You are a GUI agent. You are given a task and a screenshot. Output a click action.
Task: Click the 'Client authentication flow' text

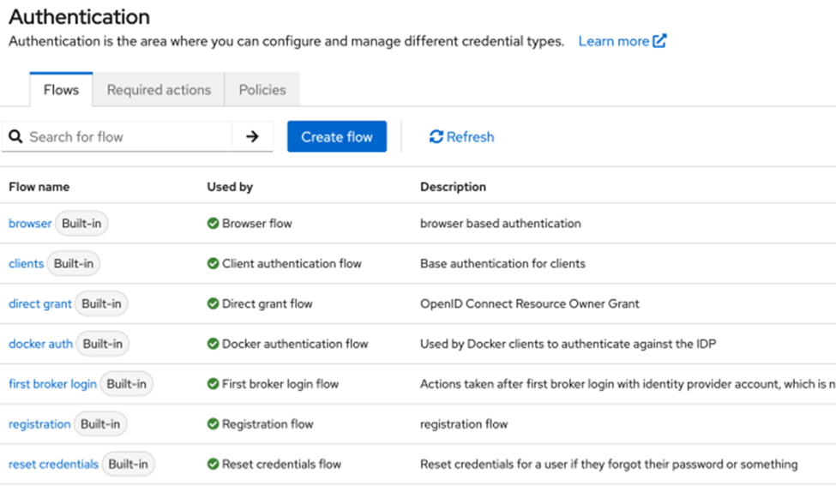(x=292, y=263)
